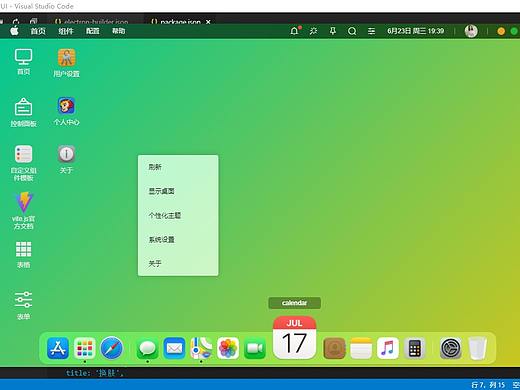This screenshot has width=520, height=390.
Task: Open the 用户设置 desktop icon
Action: click(x=66, y=63)
